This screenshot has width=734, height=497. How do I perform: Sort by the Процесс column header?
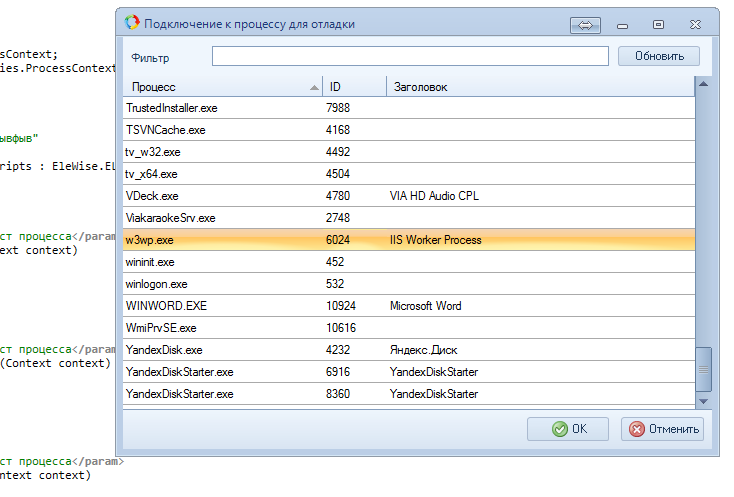(x=220, y=87)
